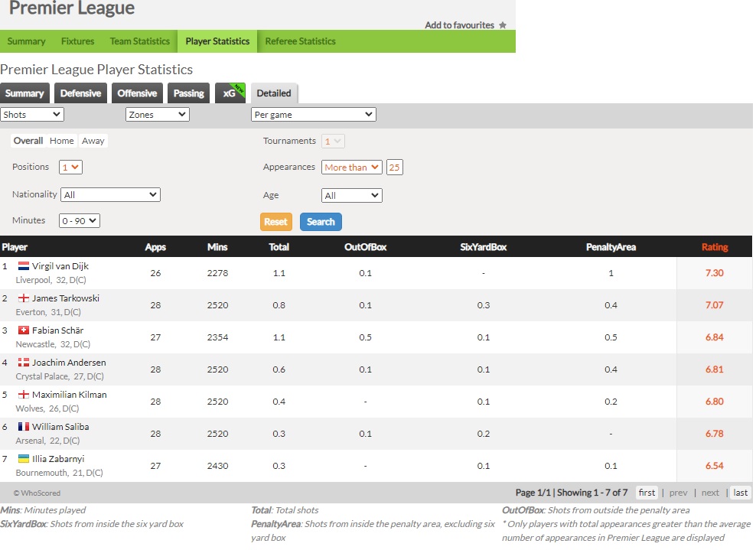Select the Player Statistics tab
The image size is (756, 550).
[x=217, y=41]
